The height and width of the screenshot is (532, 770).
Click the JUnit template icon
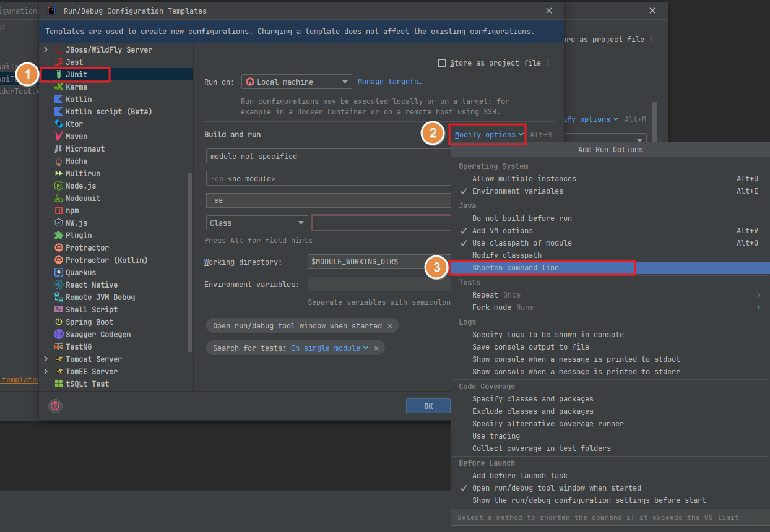tap(58, 74)
